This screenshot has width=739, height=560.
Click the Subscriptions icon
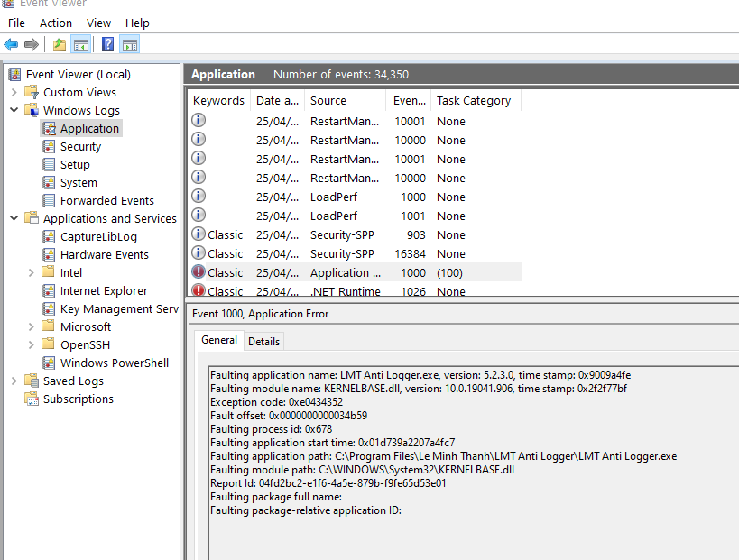point(32,399)
